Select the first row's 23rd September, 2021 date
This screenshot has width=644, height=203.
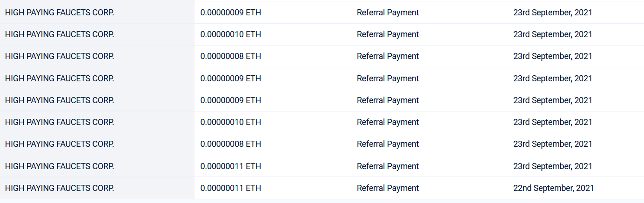(x=553, y=13)
